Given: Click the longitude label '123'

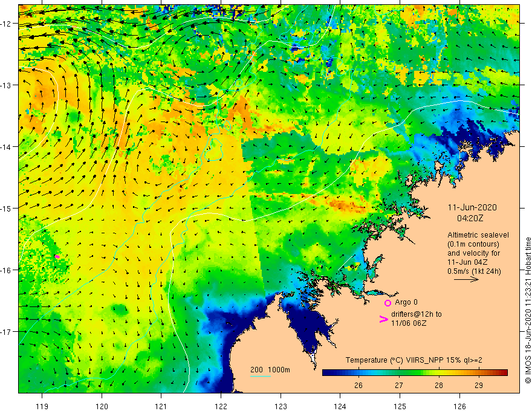Looking at the screenshot, I should (x=281, y=406).
